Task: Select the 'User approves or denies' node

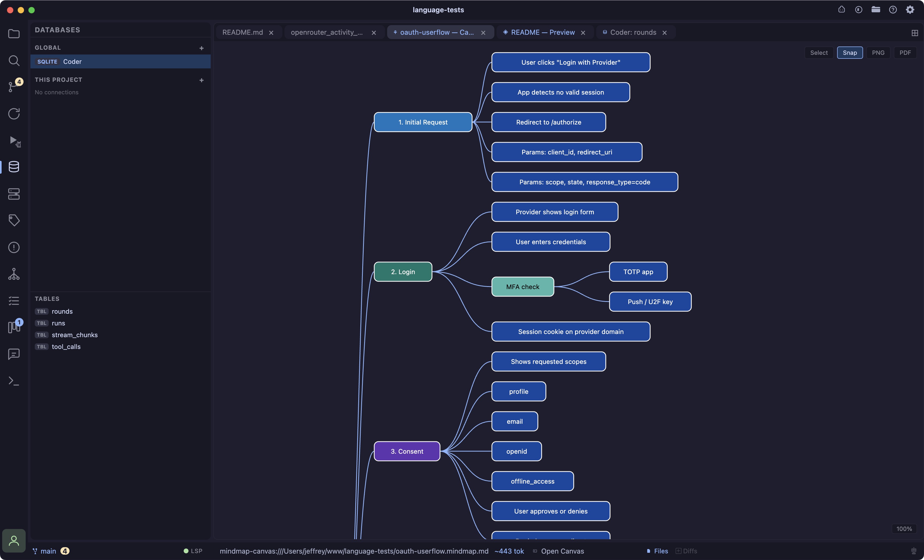Action: 550,511
